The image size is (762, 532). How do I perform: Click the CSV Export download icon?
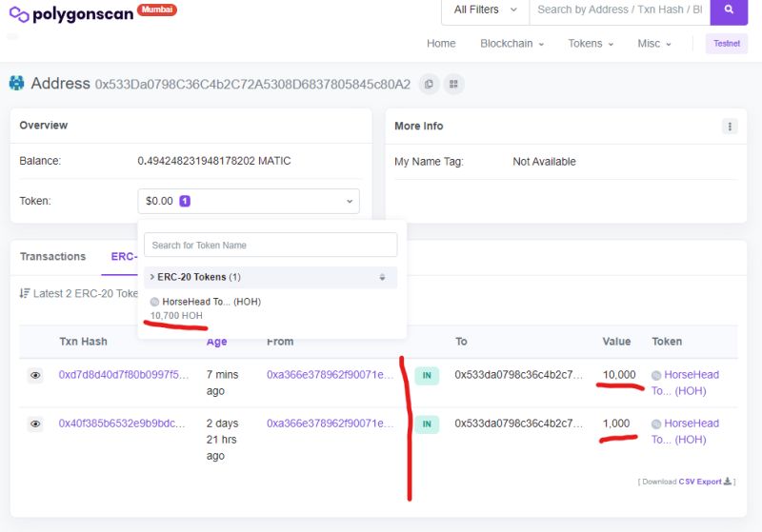(x=728, y=481)
